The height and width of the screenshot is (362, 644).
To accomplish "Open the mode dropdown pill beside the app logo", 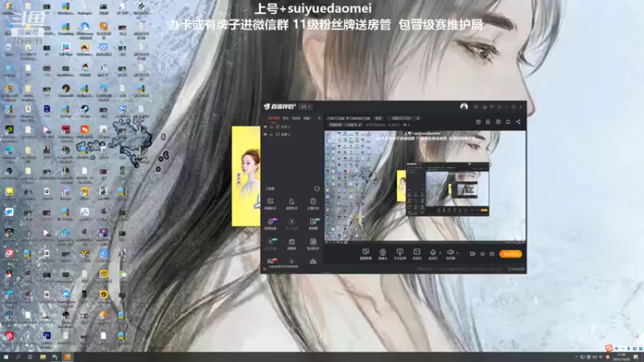I will point(306,107).
